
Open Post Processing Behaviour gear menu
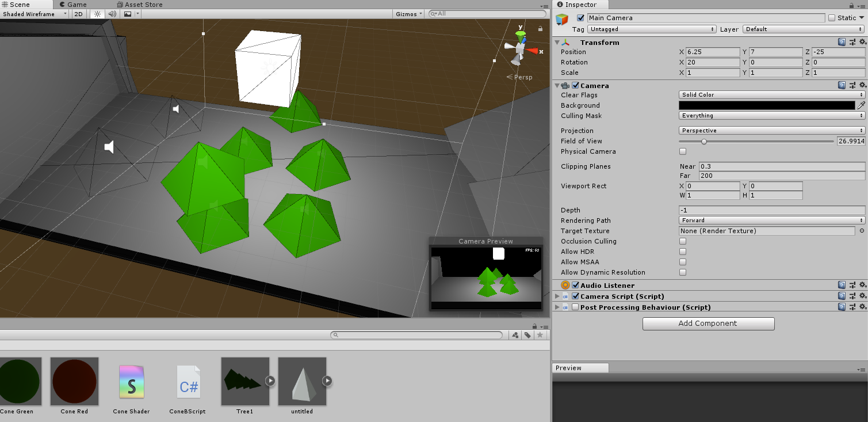point(862,307)
